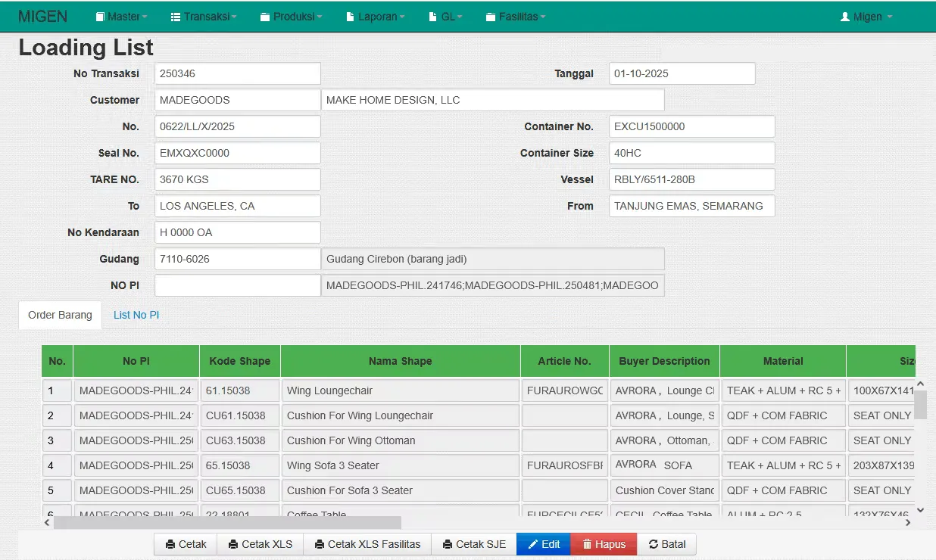
Task: Click the Cetak print button
Action: 186,544
